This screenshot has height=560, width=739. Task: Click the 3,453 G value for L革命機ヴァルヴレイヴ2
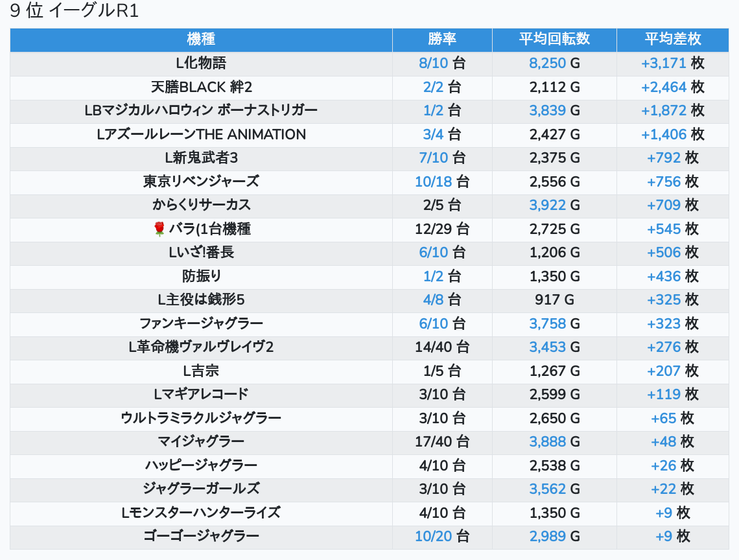(547, 347)
